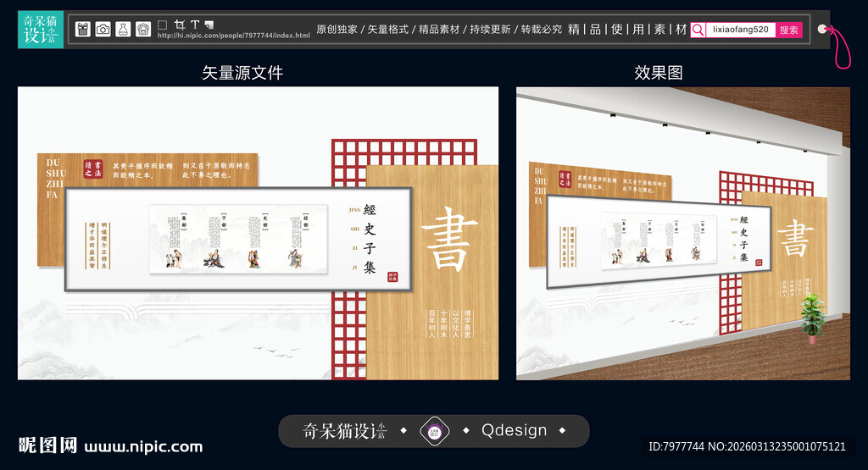Click the camera icon in the toolbar
The height and width of the screenshot is (470, 868).
pyautogui.click(x=103, y=30)
